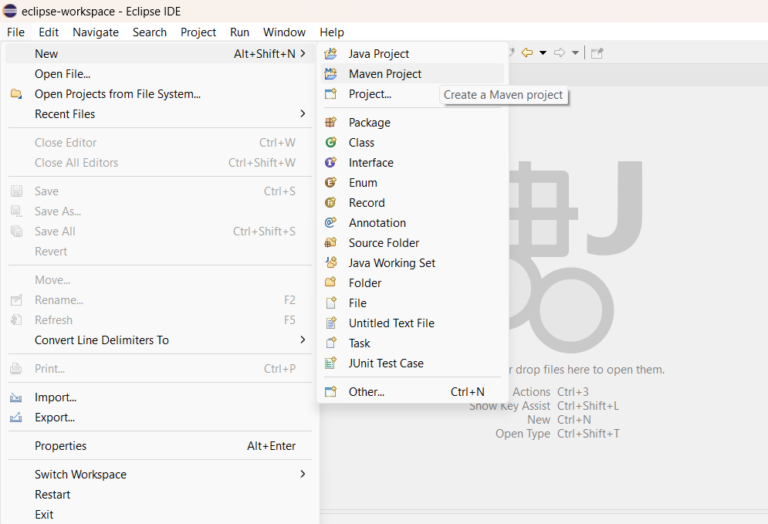Click the Folder icon in submenu
The width and height of the screenshot is (768, 524).
(x=331, y=283)
